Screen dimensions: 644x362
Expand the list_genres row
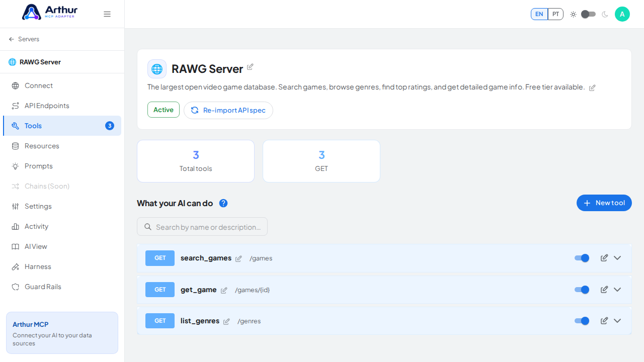point(617,321)
